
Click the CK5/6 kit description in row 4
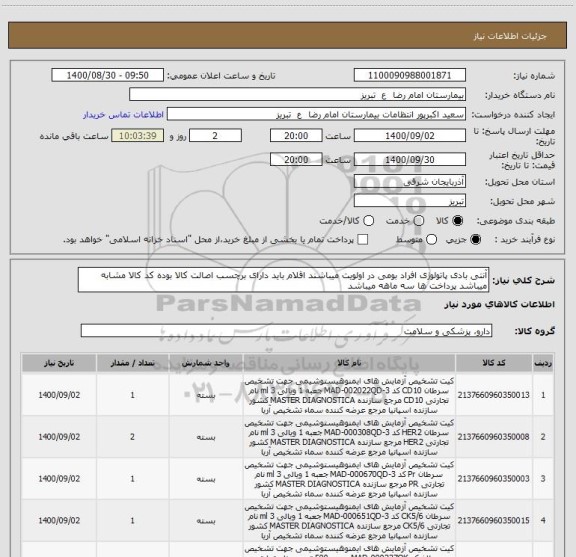(x=349, y=521)
